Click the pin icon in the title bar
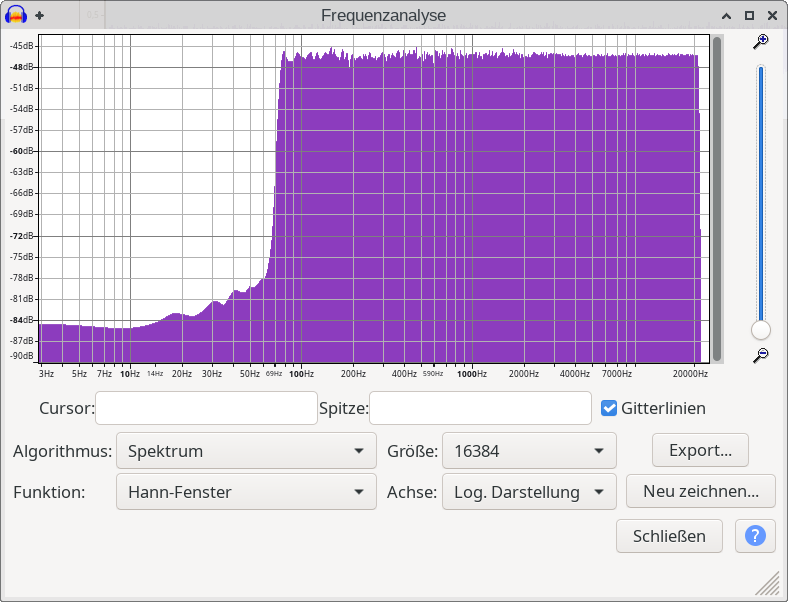Image resolution: width=788 pixels, height=602 pixels. coord(39,15)
